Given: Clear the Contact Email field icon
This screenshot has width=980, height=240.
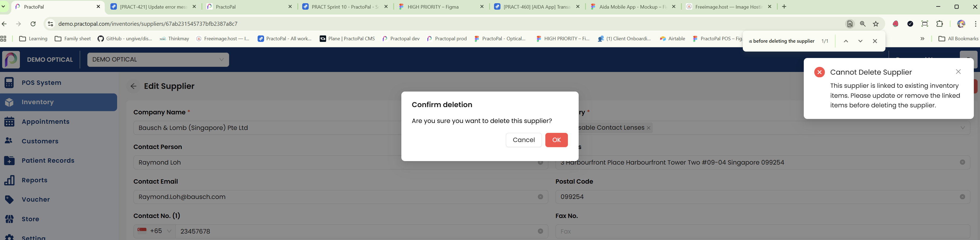Looking at the screenshot, I should pos(540,197).
